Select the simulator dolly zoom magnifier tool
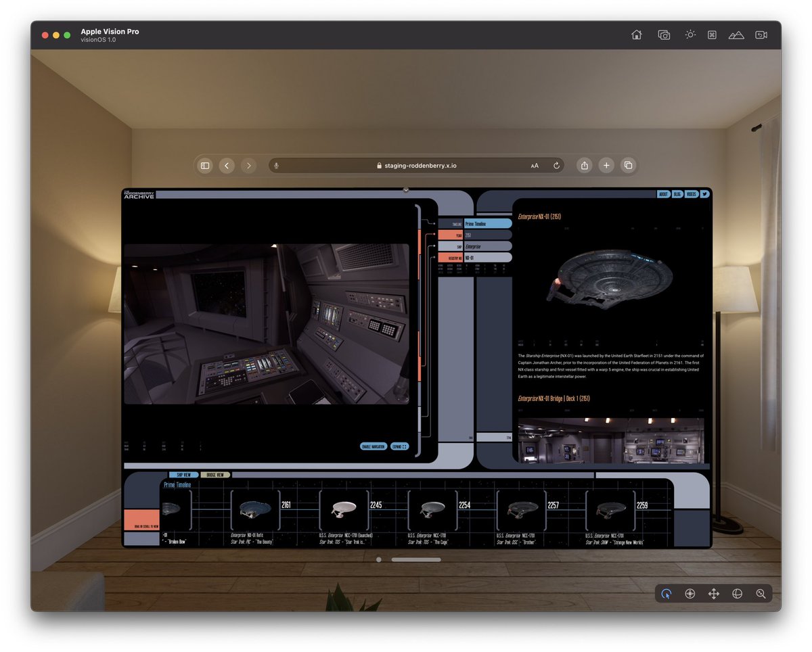This screenshot has height=652, width=812. [x=761, y=594]
